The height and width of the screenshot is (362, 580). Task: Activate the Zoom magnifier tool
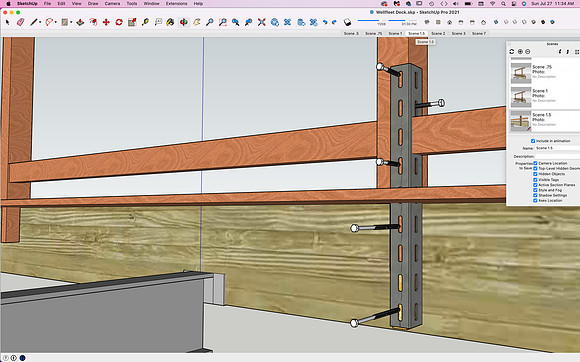209,23
